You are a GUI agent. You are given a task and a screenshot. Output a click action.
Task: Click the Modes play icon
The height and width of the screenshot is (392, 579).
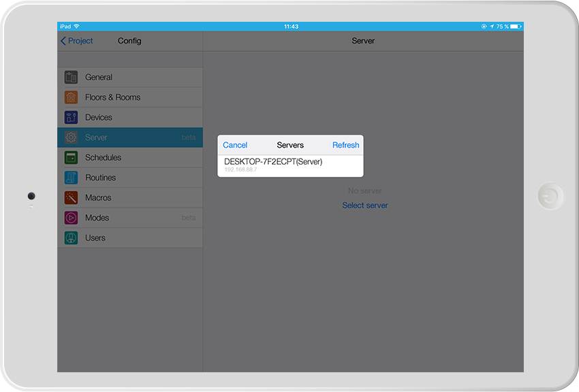(x=71, y=218)
